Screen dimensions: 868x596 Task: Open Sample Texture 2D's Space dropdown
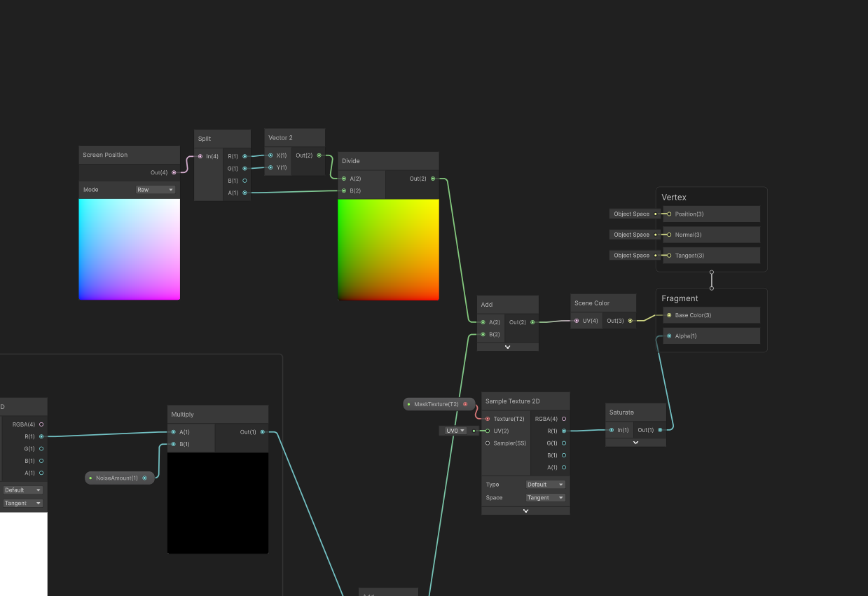tap(545, 498)
